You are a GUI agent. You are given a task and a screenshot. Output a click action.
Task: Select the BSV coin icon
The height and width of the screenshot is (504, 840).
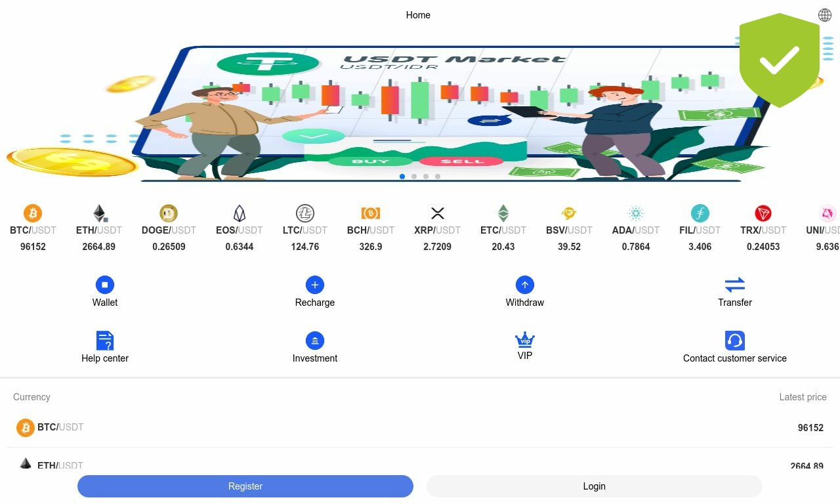click(x=569, y=213)
